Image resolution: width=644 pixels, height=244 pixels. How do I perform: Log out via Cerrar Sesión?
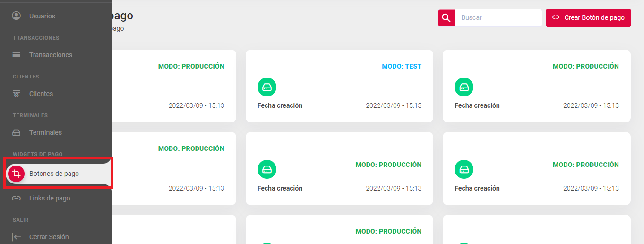pos(49,237)
